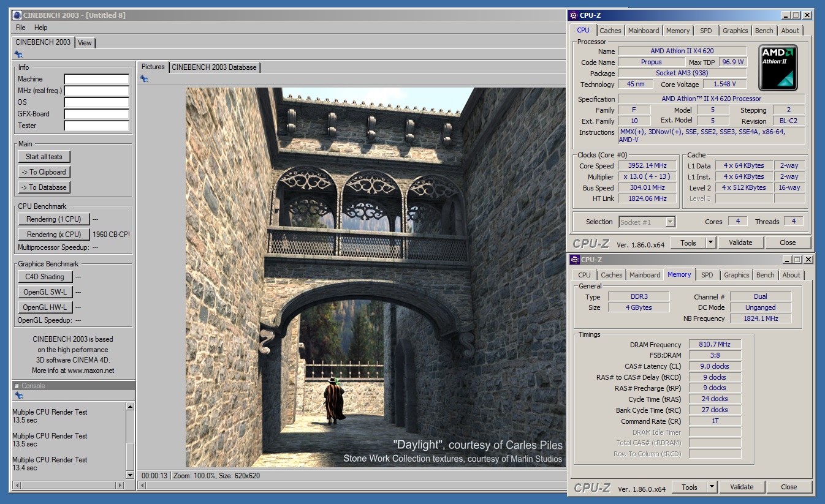The image size is (825, 504).
Task: Click the Console vertical scrollbar
Action: pos(130,440)
